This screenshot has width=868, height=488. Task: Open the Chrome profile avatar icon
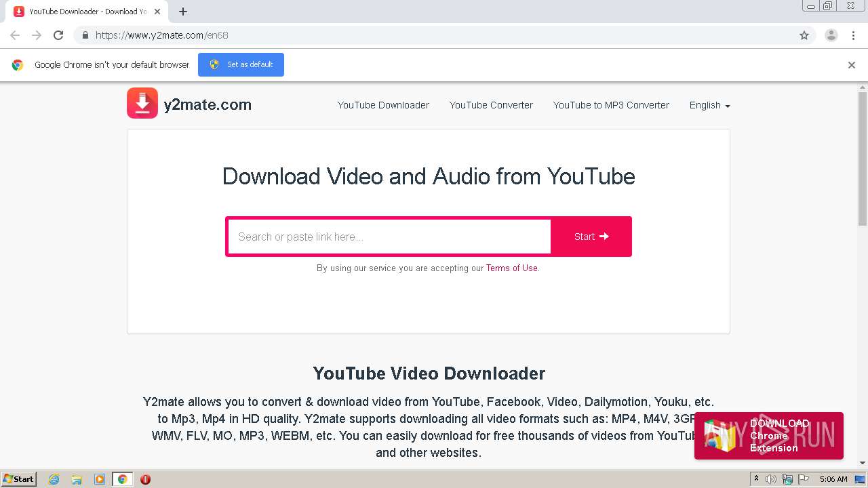(x=831, y=35)
